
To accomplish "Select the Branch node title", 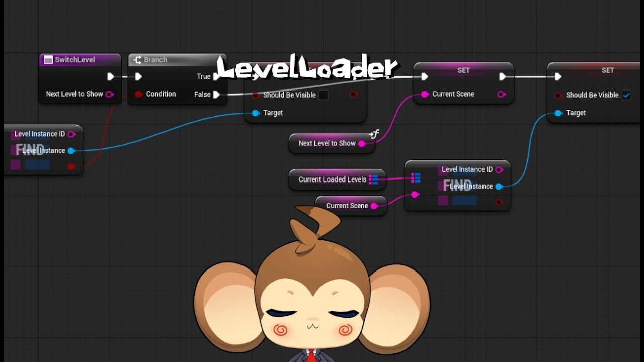I will tap(155, 60).
